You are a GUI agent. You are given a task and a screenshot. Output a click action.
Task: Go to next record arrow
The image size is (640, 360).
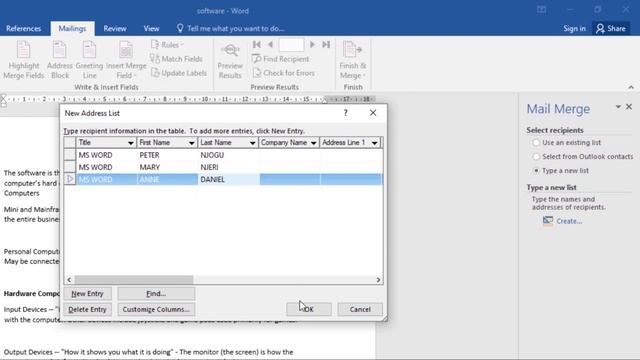pyautogui.click(x=312, y=44)
